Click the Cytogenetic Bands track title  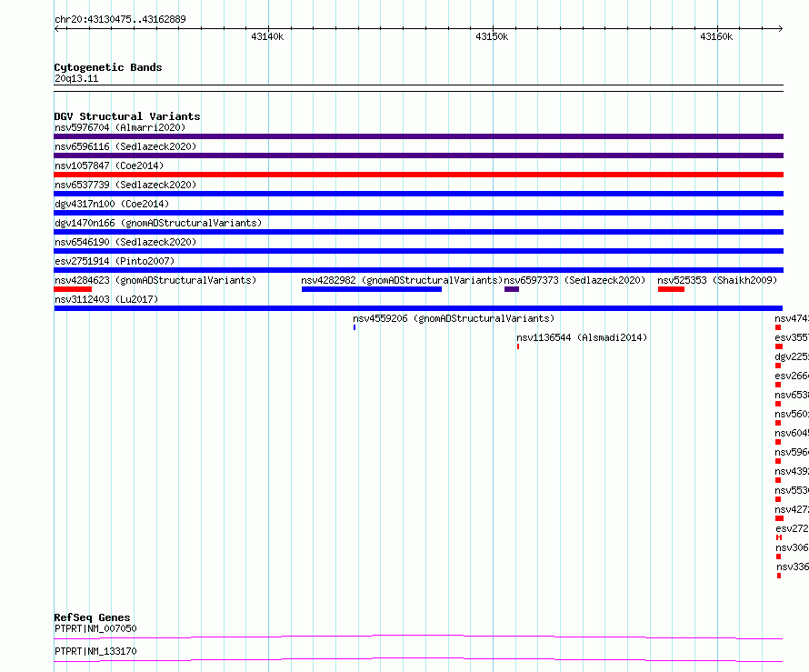[x=108, y=67]
